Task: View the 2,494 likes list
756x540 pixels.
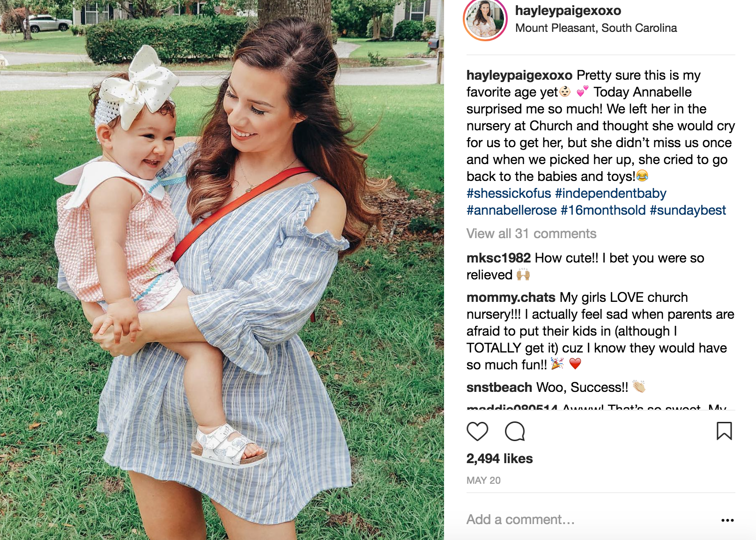Action: [x=499, y=458]
